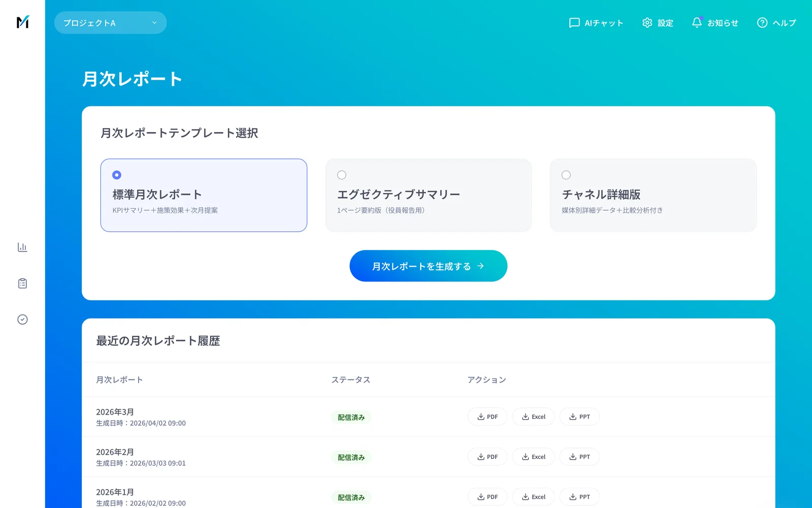Click 配信済み status for 2026年1月
The height and width of the screenshot is (508, 812).
(351, 497)
